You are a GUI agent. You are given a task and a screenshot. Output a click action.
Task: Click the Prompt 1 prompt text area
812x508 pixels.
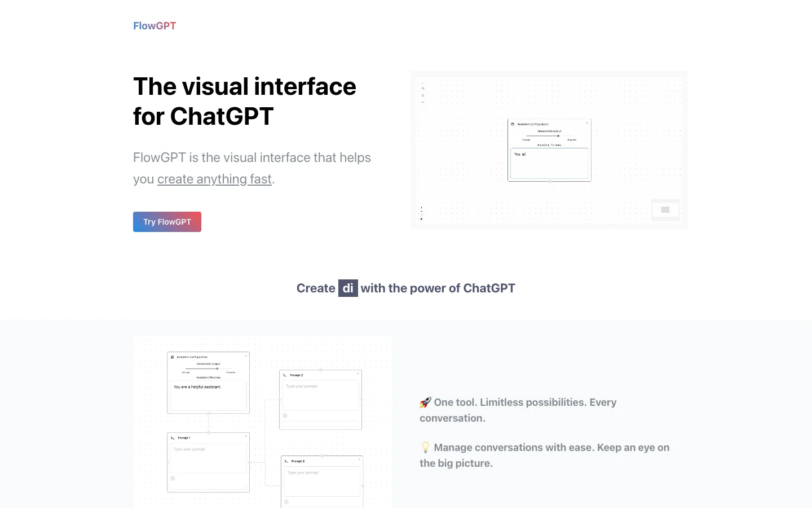[209, 458]
